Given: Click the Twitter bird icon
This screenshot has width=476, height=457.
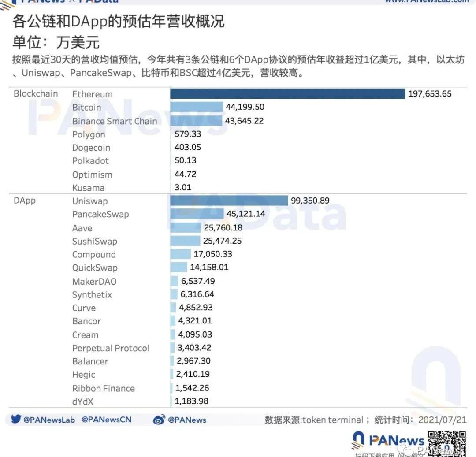Looking at the screenshot, I should pos(16,420).
